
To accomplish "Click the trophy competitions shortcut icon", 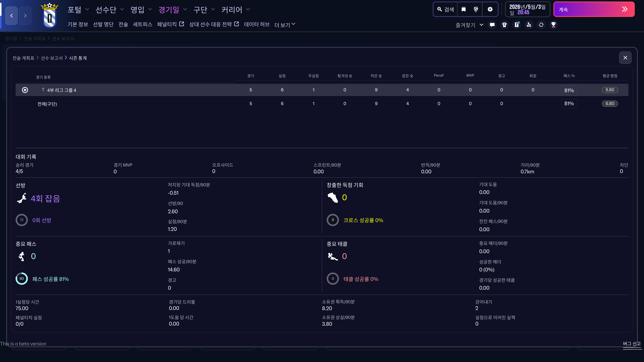I will pyautogui.click(x=553, y=25).
